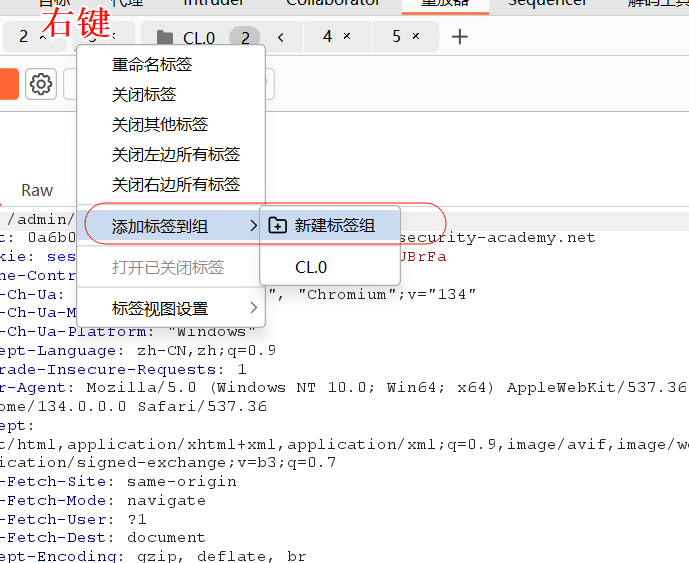
Task: Choose 重命名标签 from context menu
Action: pyautogui.click(x=171, y=65)
